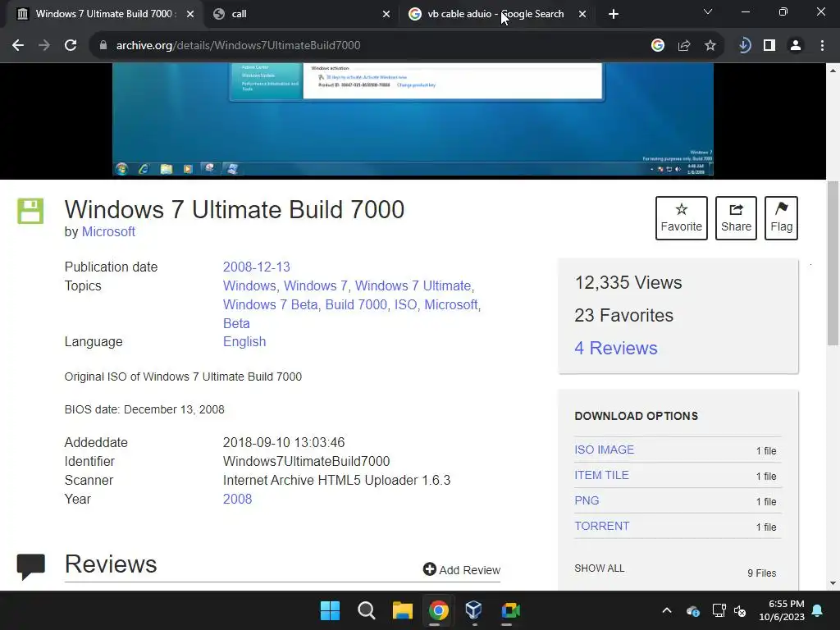Click the green software floppy icon

30,211
